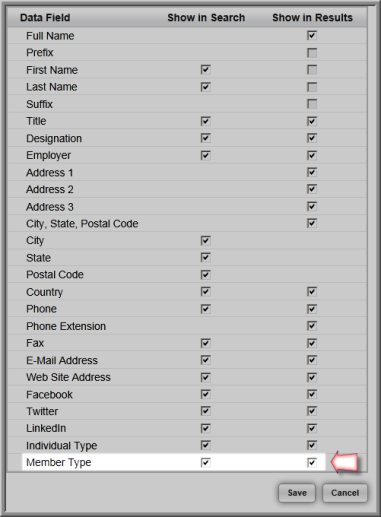
Task: Uncheck Full Name Show in Results checkbox
Action: [x=312, y=35]
